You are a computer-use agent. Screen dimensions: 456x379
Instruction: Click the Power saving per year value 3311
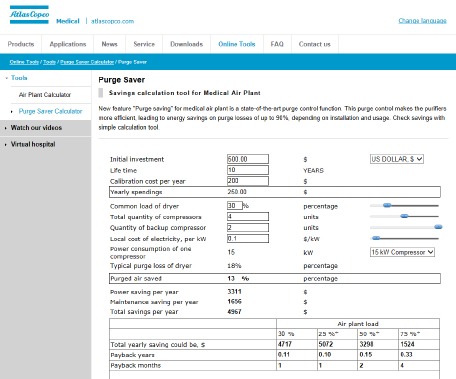(234, 291)
